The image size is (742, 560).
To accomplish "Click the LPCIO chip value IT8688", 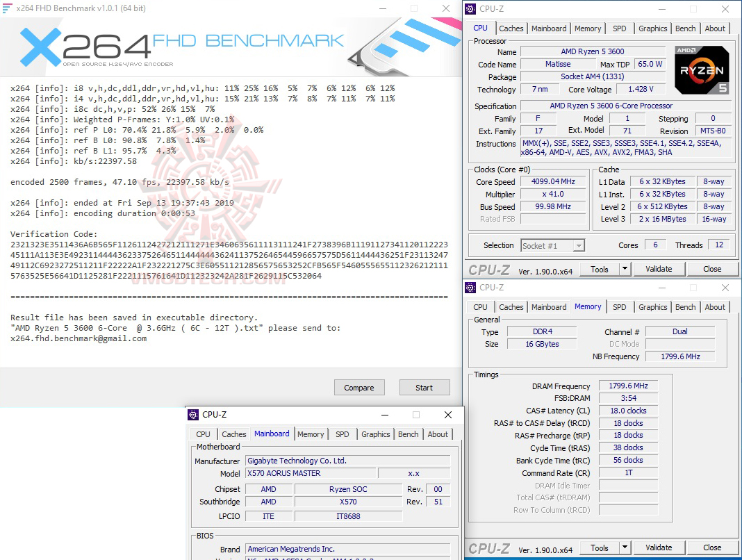I will (x=348, y=516).
